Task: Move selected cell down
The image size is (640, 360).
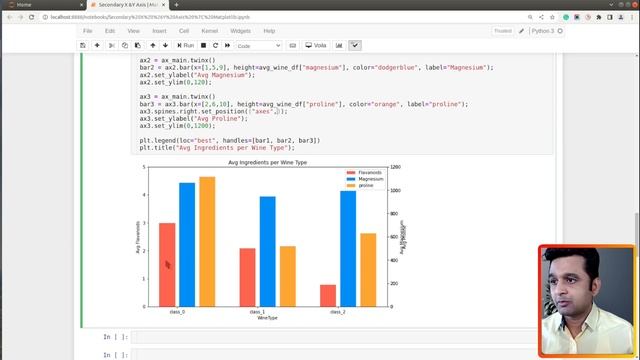Action: (165, 45)
